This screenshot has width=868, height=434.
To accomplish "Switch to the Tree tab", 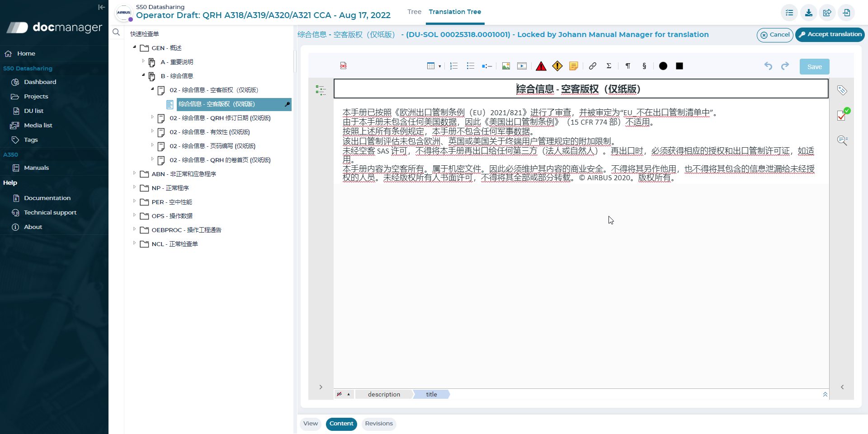I will (414, 12).
